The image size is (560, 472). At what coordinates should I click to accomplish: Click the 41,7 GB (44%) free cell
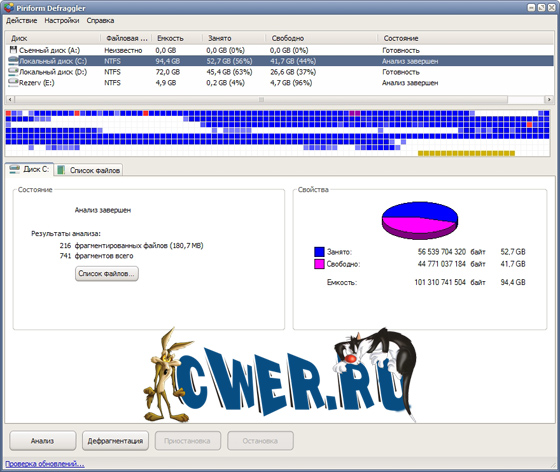coord(293,61)
